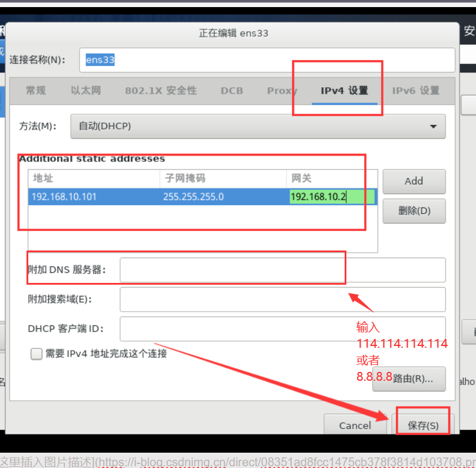This screenshot has width=476, height=468.
Task: Click the 网关 column header
Action: [x=332, y=179]
